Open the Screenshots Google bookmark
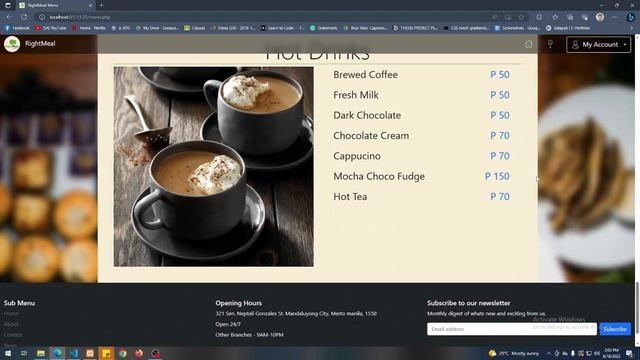The width and height of the screenshot is (640, 360). pyautogui.click(x=517, y=28)
